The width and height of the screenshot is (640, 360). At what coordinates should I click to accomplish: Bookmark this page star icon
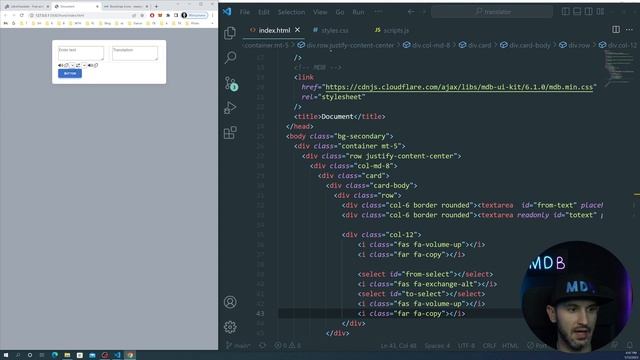click(x=142, y=15)
